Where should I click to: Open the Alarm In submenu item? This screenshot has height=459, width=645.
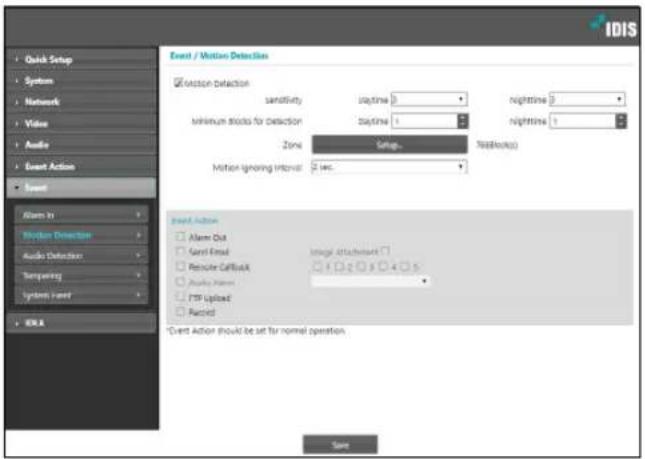[x=81, y=215]
